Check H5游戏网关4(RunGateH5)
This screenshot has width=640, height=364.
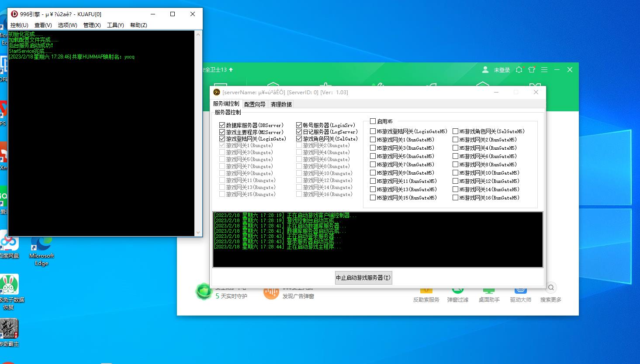coord(455,148)
